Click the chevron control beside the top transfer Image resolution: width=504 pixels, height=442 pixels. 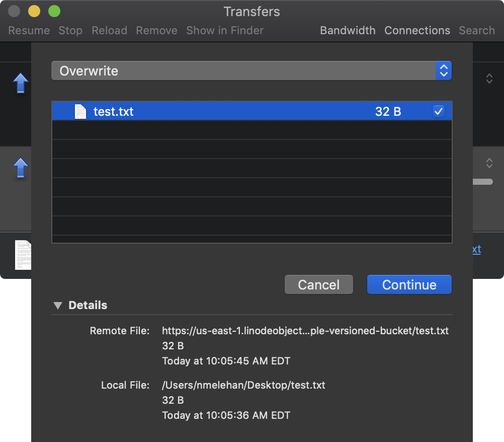coord(489,79)
